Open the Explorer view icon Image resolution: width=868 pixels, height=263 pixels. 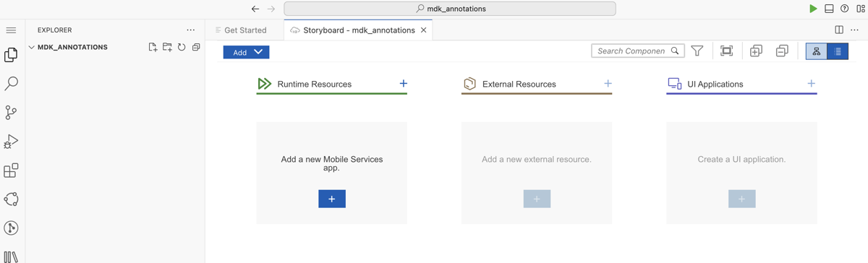click(11, 54)
